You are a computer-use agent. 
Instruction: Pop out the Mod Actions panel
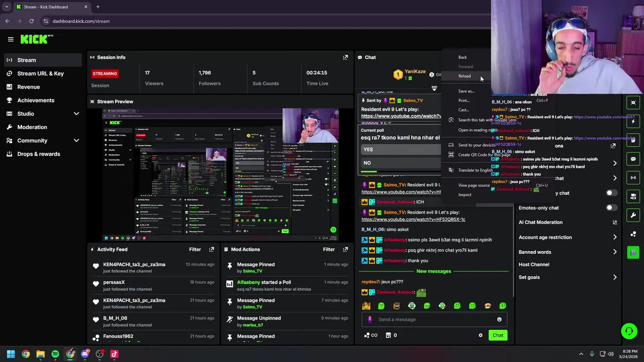click(x=345, y=249)
